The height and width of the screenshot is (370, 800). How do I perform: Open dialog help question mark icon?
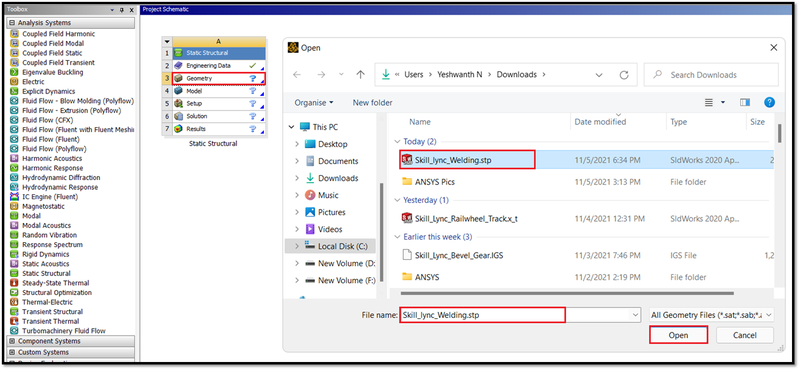(769, 102)
